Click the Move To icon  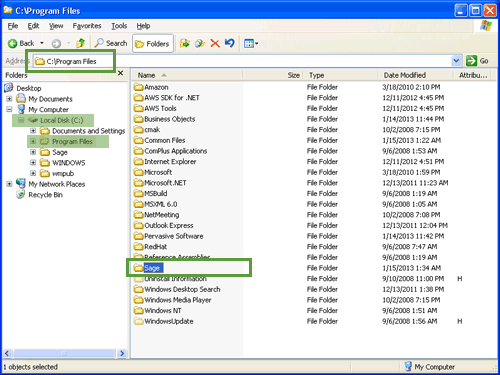click(185, 43)
